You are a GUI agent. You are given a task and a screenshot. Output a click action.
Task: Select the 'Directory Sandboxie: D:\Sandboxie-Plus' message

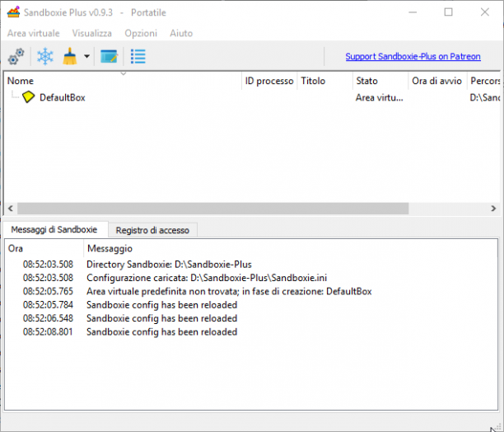point(251,265)
